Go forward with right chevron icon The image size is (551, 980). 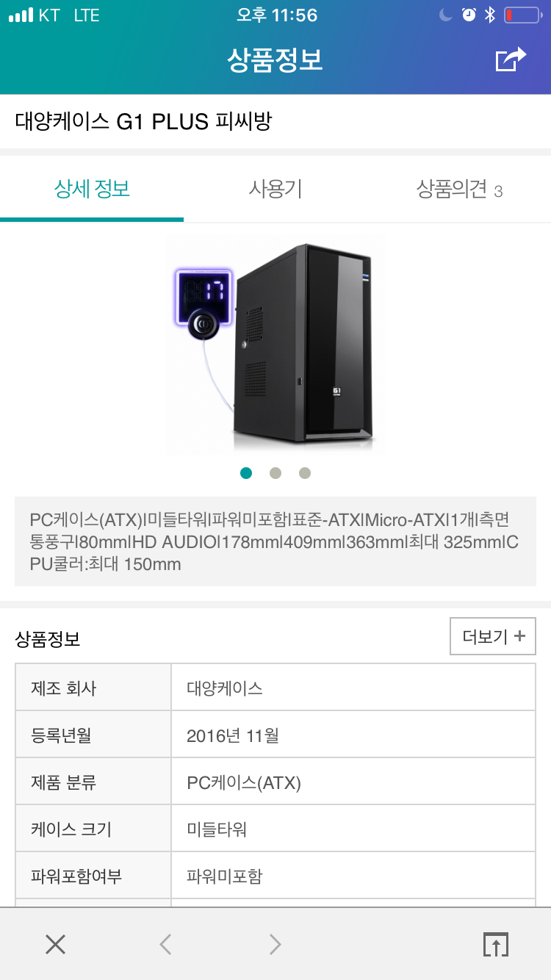[x=275, y=944]
